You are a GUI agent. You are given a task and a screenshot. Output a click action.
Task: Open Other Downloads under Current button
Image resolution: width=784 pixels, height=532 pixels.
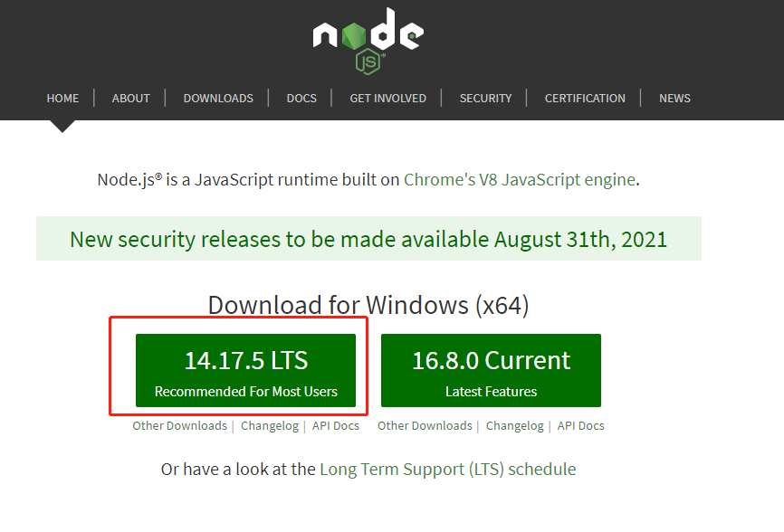(425, 425)
